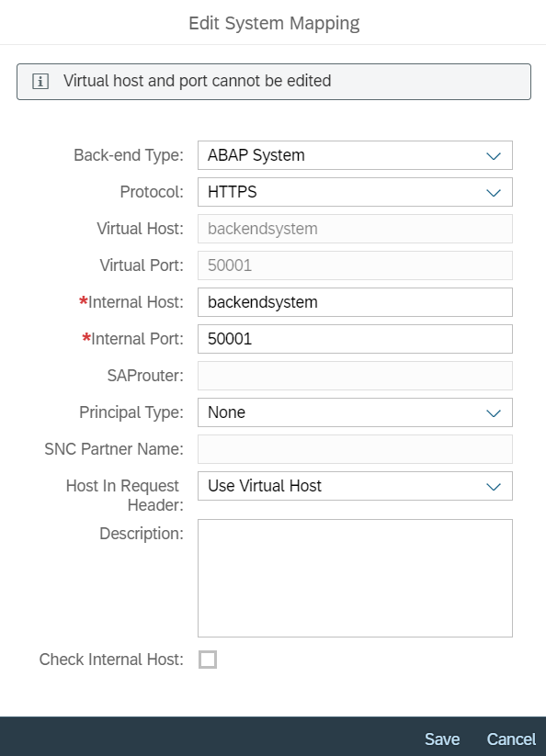The width and height of the screenshot is (546, 756).
Task: Expand the Use Virtual Host selector
Action: coord(355,486)
